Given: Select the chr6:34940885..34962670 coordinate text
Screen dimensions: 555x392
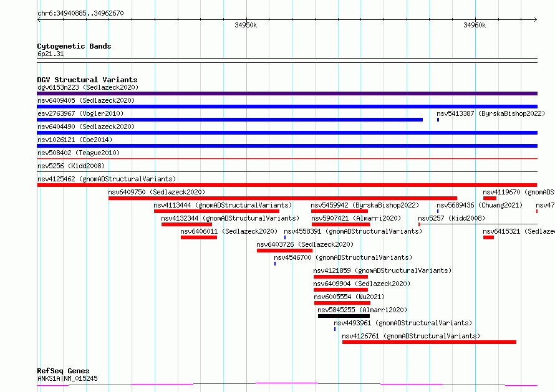Looking at the screenshot, I should 80,13.
